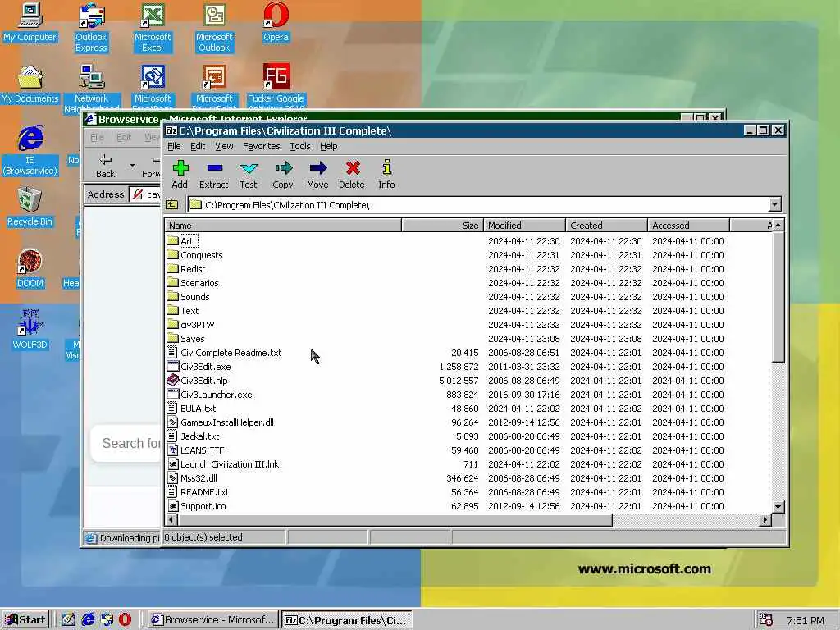Sort by Accessed column header
This screenshot has width=840, height=630.
[x=688, y=226]
